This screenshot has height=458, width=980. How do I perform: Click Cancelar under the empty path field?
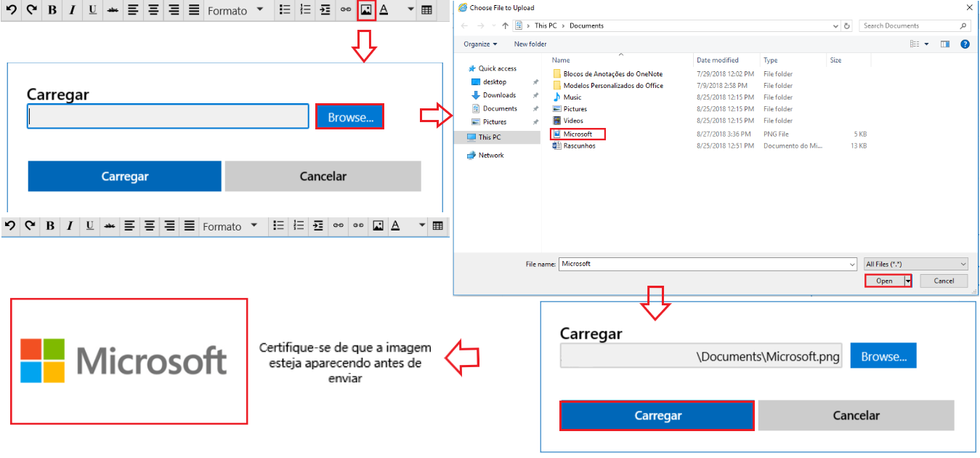tap(323, 177)
